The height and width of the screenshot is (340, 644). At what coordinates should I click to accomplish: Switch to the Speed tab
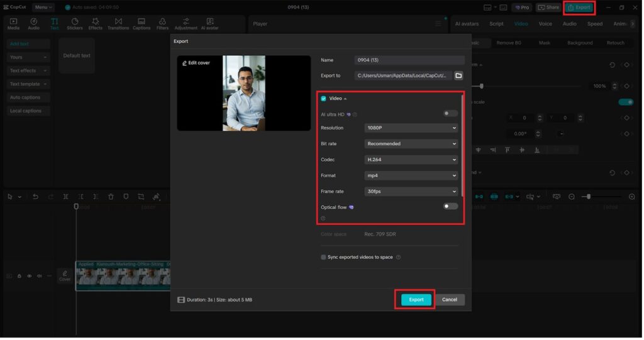pyautogui.click(x=594, y=24)
